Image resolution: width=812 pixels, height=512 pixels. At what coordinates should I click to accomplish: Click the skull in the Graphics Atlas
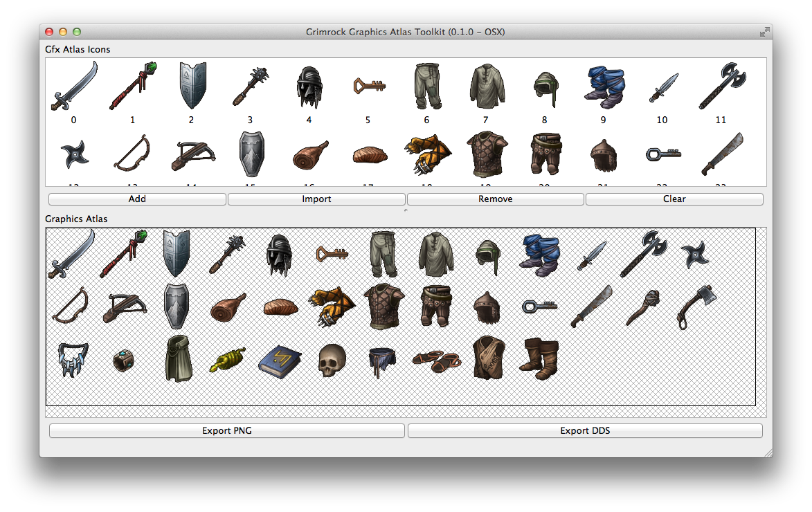(332, 360)
